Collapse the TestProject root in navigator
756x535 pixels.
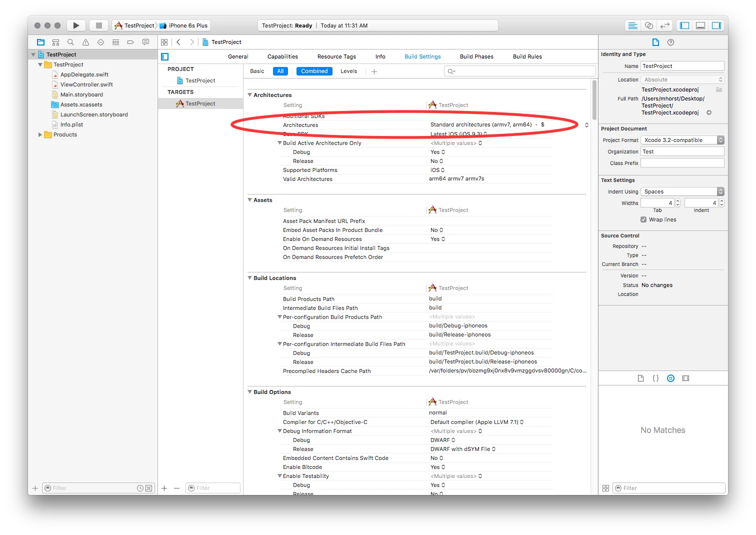click(33, 55)
